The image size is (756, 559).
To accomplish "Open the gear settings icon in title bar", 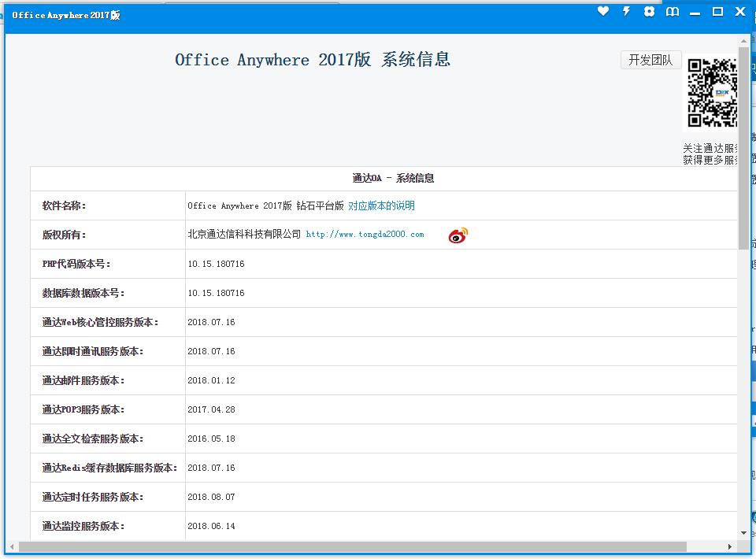I will point(650,12).
